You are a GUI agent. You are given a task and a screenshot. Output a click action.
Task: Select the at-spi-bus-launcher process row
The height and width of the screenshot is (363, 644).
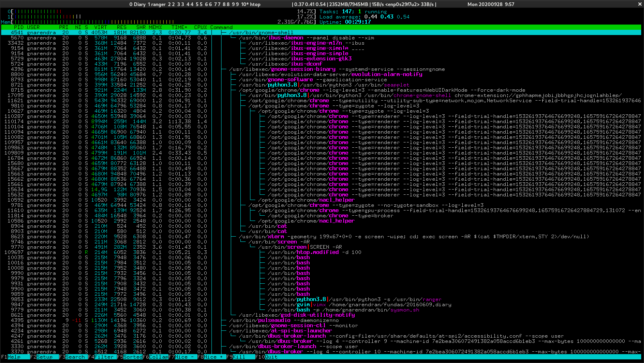point(321,331)
